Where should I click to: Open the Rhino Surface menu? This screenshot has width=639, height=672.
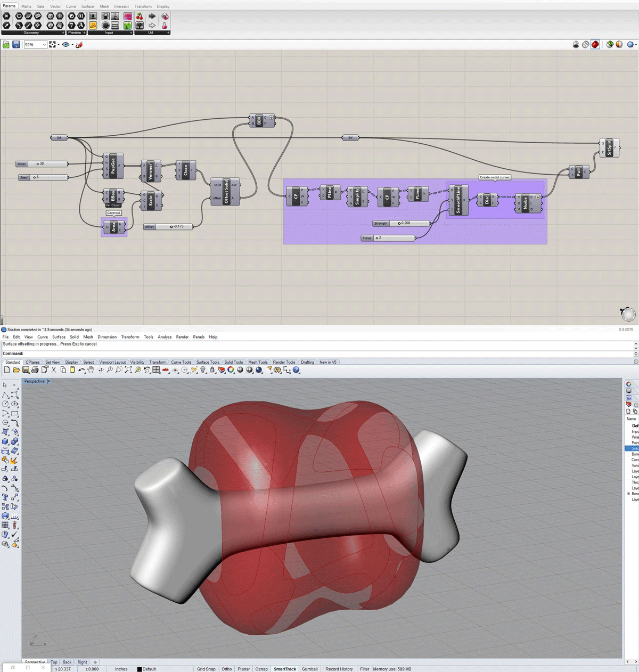click(x=59, y=337)
